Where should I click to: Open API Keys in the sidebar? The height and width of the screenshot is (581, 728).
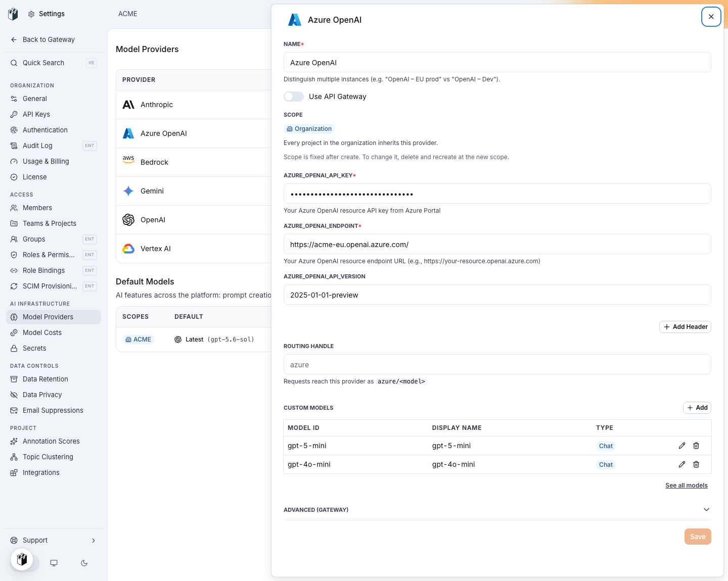coord(53,114)
